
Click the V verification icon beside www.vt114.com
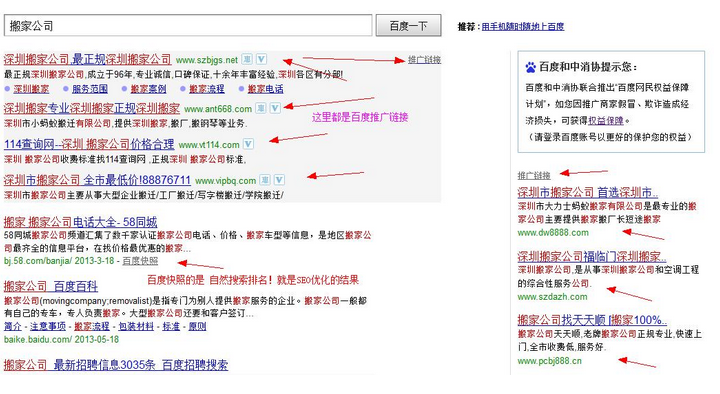pyautogui.click(x=248, y=144)
